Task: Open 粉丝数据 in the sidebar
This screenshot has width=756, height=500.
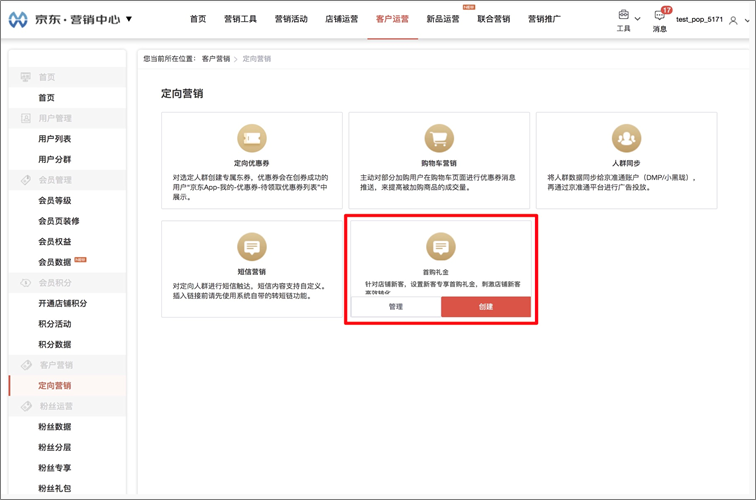Action: [54, 427]
